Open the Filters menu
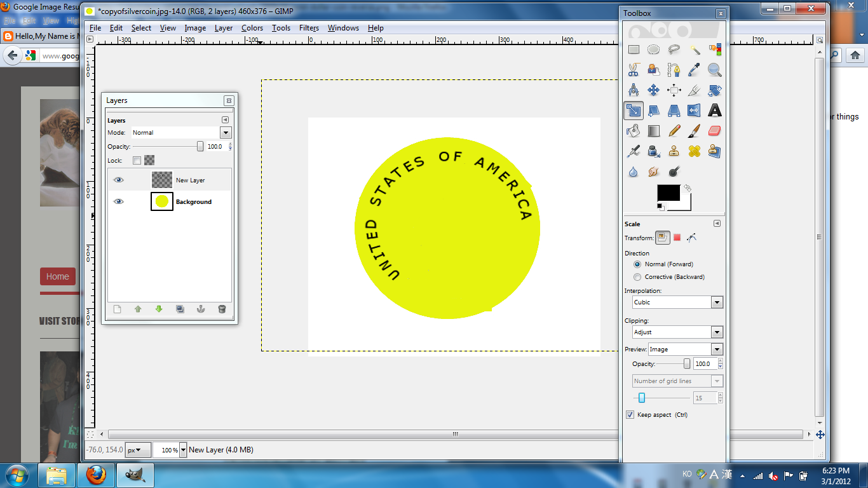 (x=309, y=28)
